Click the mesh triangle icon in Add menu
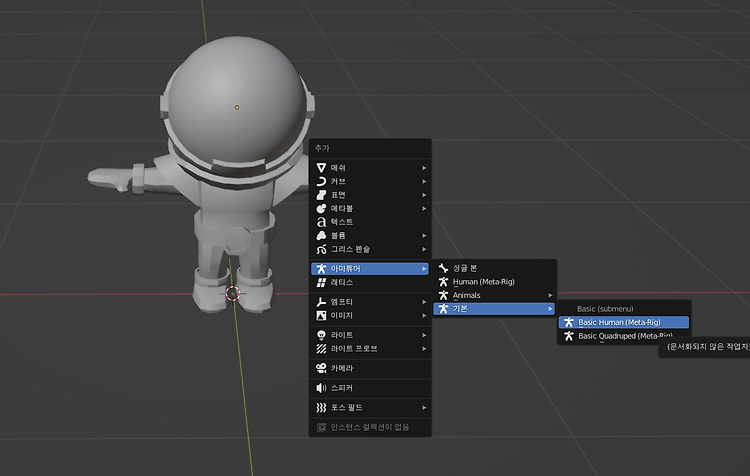The height and width of the screenshot is (476, 750). click(x=321, y=168)
